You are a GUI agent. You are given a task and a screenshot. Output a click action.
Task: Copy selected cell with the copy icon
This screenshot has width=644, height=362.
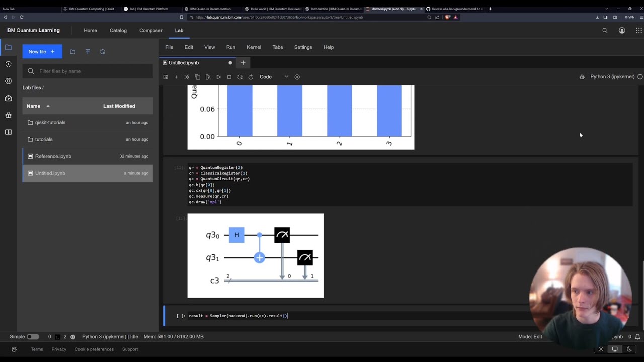click(x=197, y=77)
